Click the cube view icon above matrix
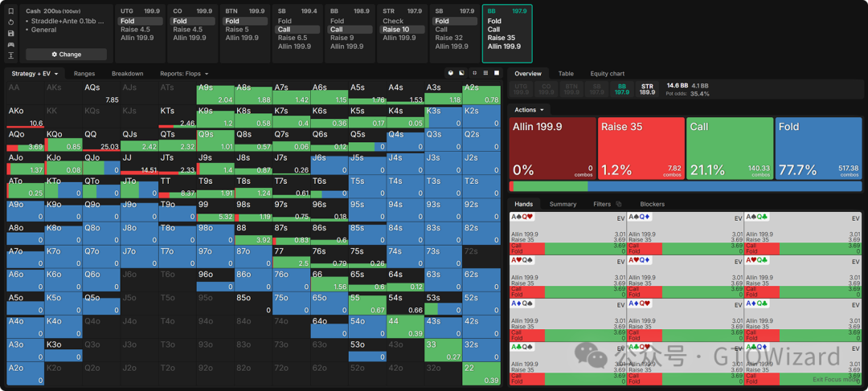The height and width of the screenshot is (391, 868). pos(450,73)
